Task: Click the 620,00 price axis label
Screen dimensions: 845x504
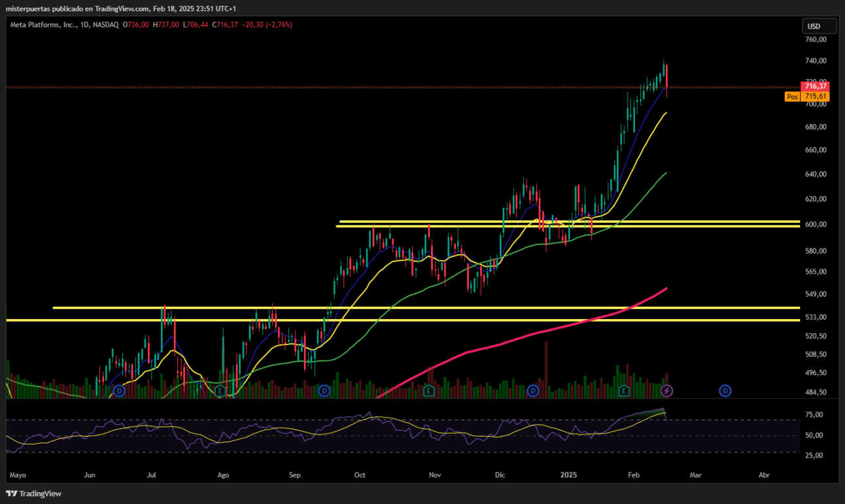Action: 817,199
